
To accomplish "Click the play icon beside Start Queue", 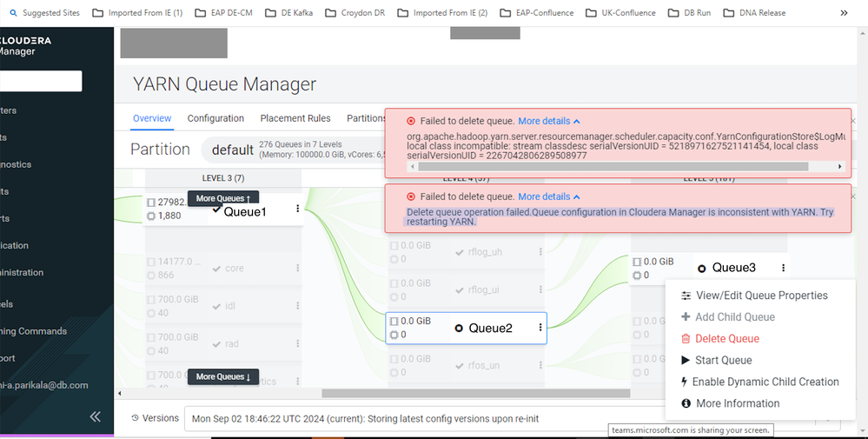I will (x=686, y=361).
